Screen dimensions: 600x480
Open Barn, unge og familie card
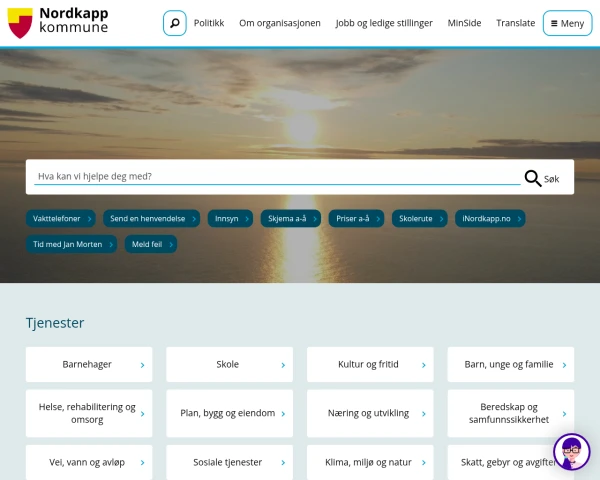tap(511, 364)
